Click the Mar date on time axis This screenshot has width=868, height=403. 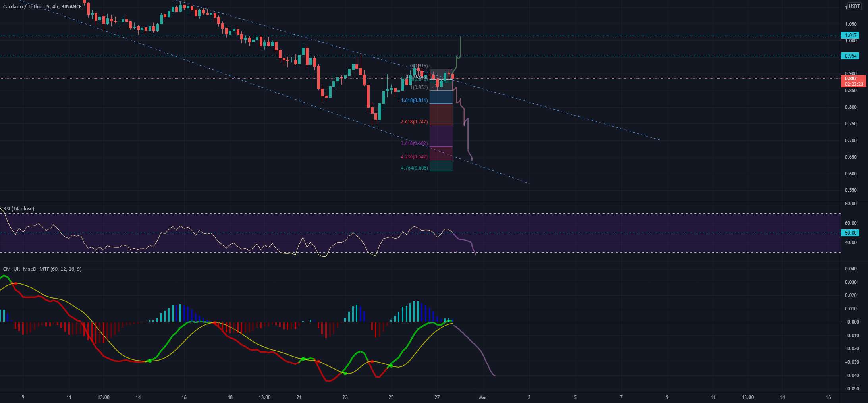click(483, 397)
